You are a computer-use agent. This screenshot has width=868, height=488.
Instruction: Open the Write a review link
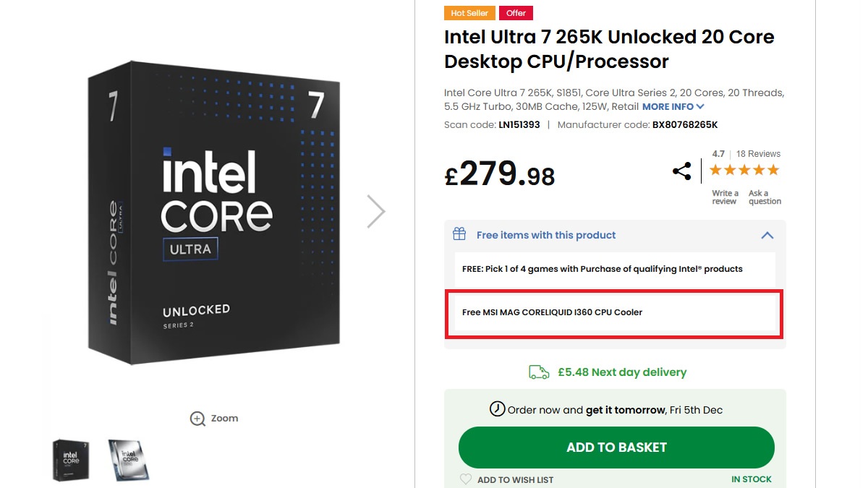tap(725, 197)
